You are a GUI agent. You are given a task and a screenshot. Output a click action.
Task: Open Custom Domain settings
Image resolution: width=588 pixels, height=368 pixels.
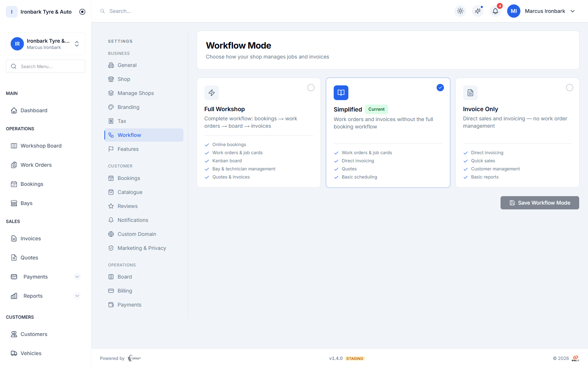pos(144,234)
